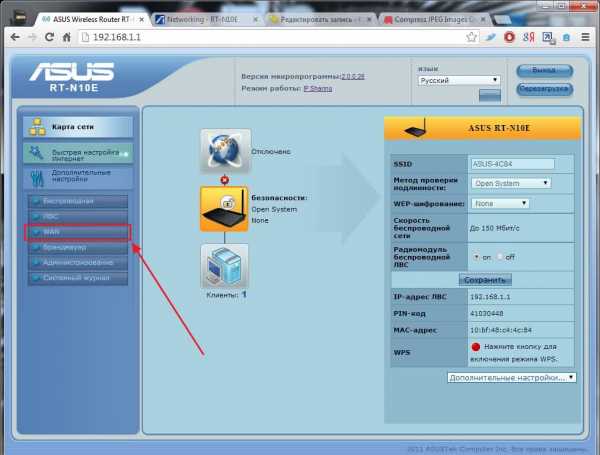Click the SSID input field
The height and width of the screenshot is (455, 600).
coord(513,164)
